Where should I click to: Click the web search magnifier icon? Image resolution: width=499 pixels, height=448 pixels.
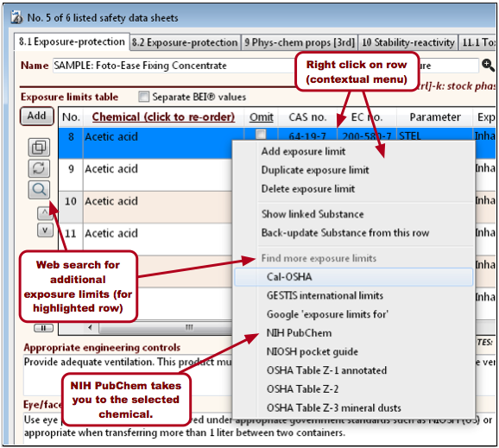(39, 190)
